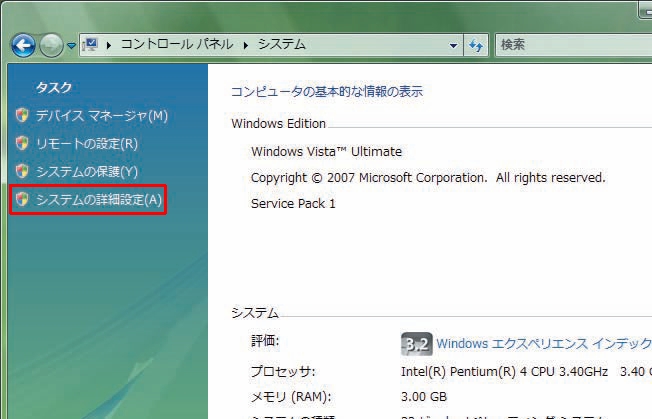Open デバイス マネージャ(M) task link
This screenshot has width=652, height=419.
[101, 116]
